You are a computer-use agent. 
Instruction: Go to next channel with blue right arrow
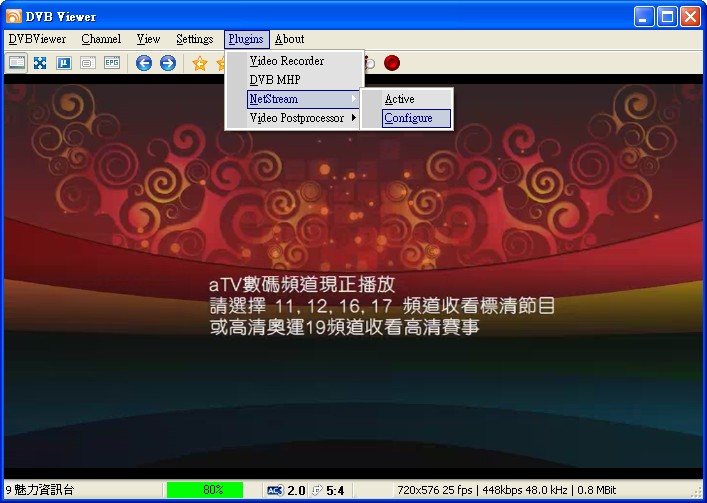click(168, 63)
